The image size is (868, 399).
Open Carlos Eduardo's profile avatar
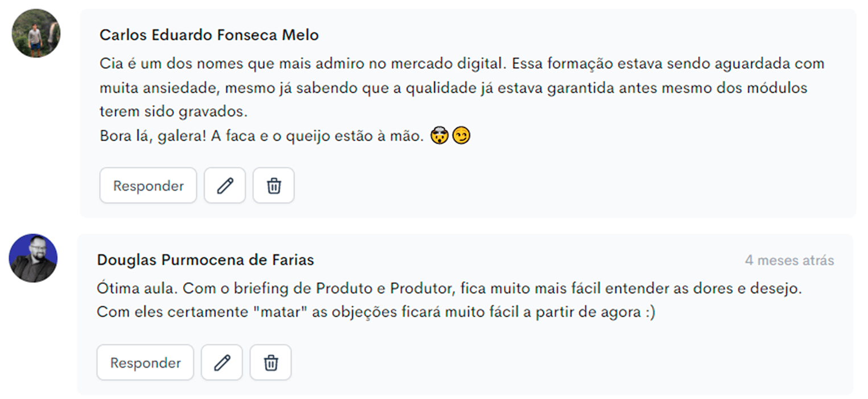(36, 34)
